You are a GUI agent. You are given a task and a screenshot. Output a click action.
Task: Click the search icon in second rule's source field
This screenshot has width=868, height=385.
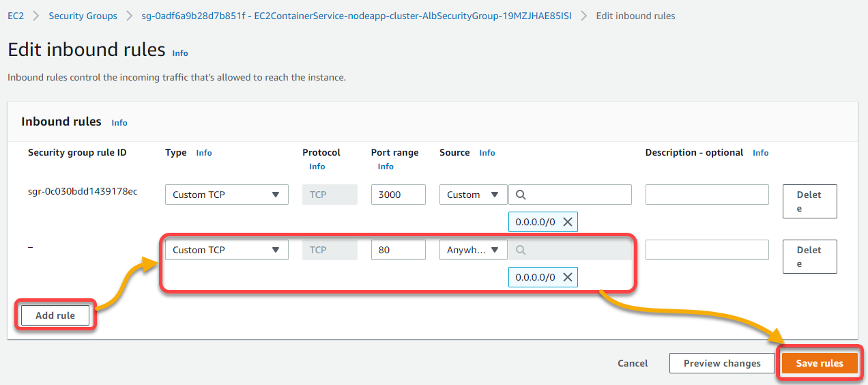521,250
